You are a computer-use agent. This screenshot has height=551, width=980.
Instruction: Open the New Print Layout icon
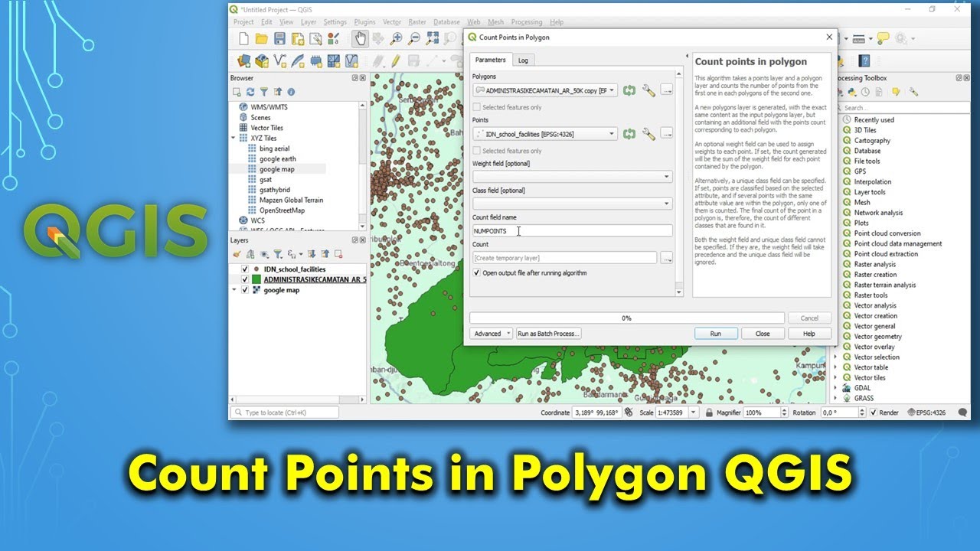click(297, 38)
